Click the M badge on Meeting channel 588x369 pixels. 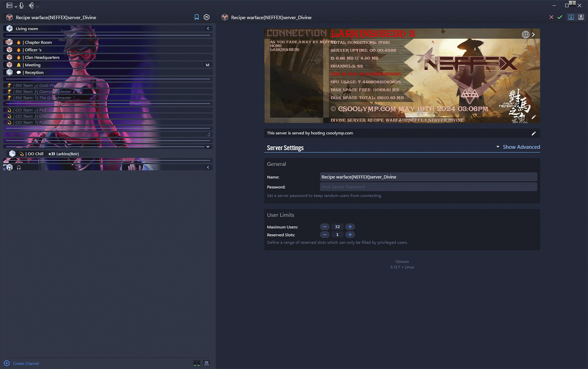[208, 65]
